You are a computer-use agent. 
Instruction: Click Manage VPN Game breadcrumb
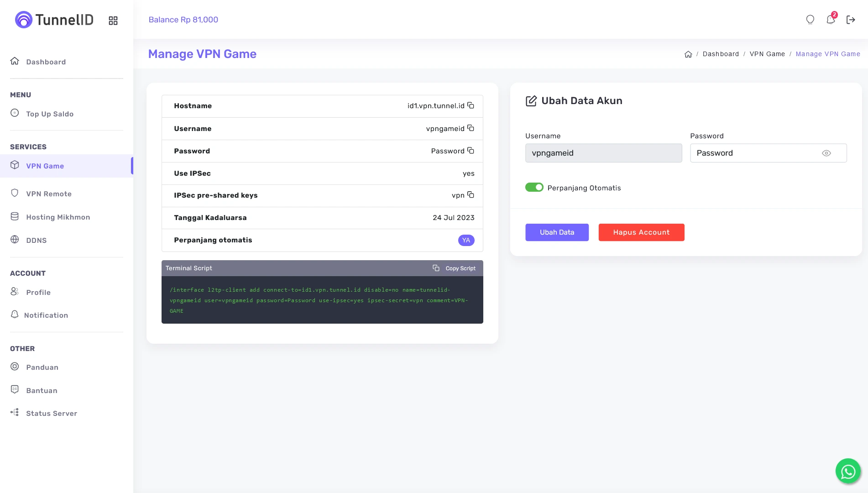(x=828, y=54)
